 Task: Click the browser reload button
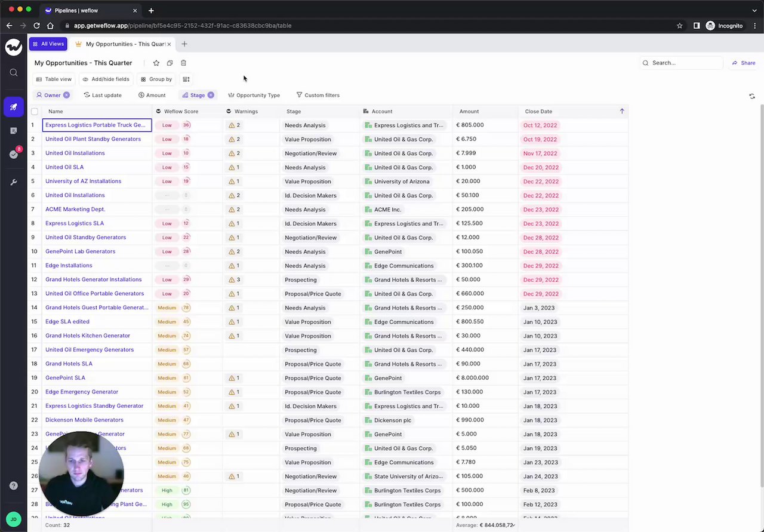36,26
